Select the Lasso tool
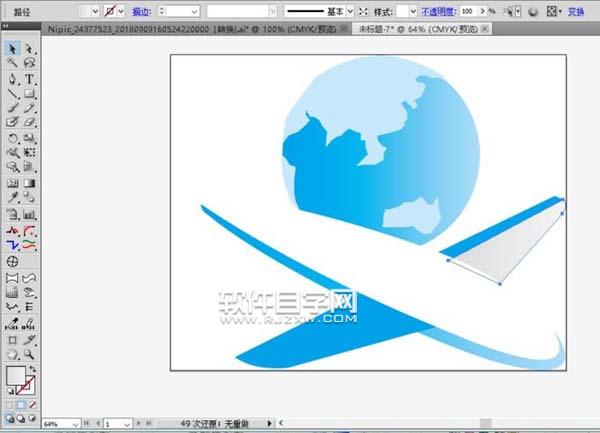The width and height of the screenshot is (600, 433). coord(29,62)
